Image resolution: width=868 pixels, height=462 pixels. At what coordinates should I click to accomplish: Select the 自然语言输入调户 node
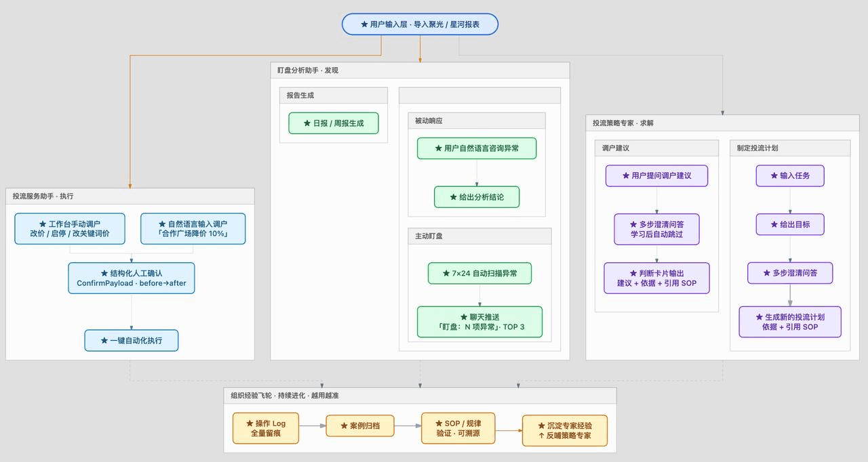193,228
